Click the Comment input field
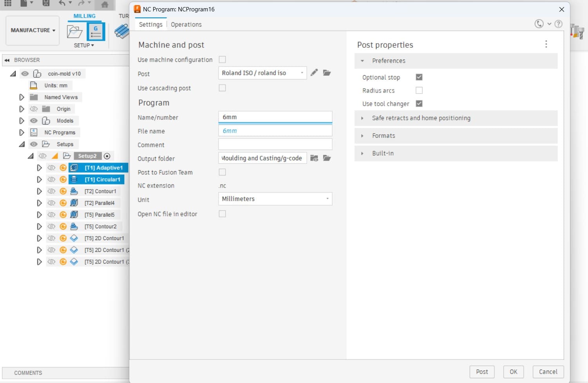Viewport: 588px width, 383px height. (x=275, y=145)
